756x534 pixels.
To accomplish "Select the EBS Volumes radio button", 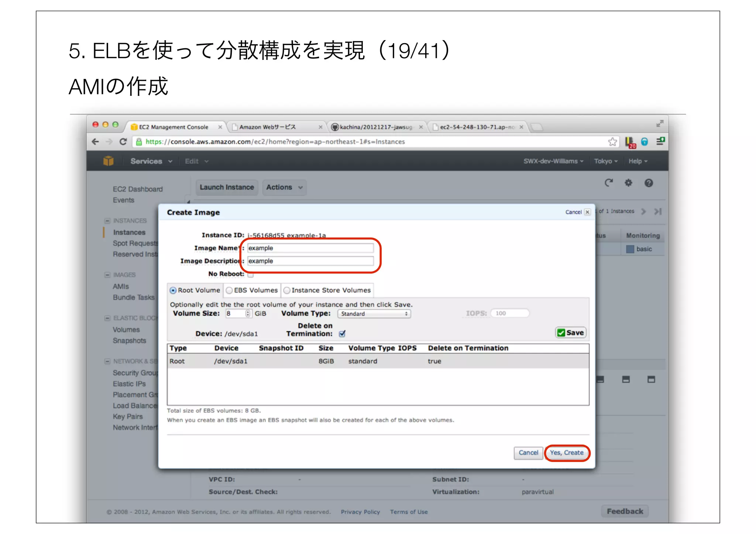I will (229, 290).
